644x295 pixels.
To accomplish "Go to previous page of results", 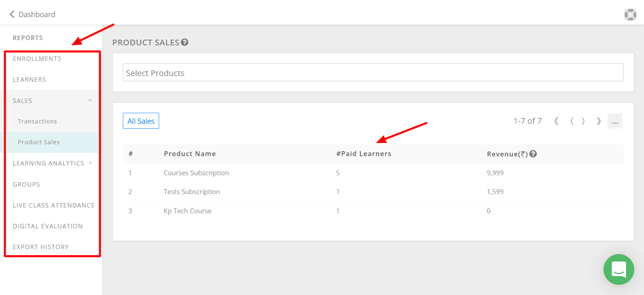I will pyautogui.click(x=572, y=121).
